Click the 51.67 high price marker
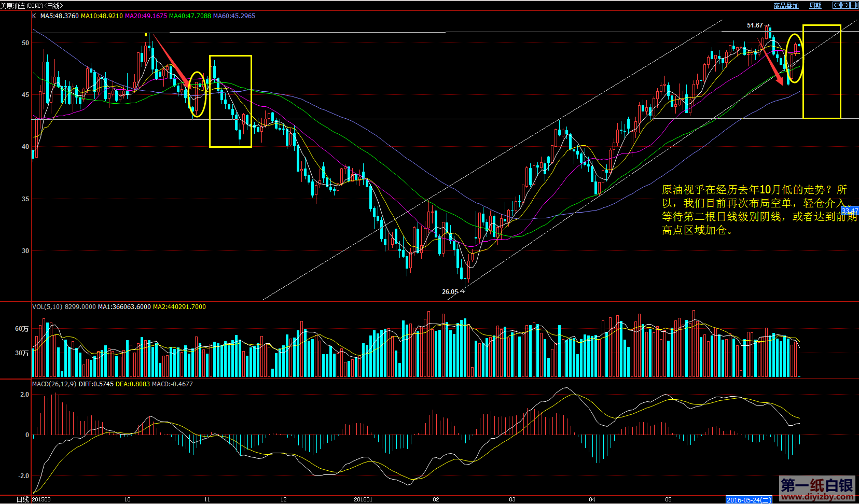859x504 pixels. [x=755, y=25]
